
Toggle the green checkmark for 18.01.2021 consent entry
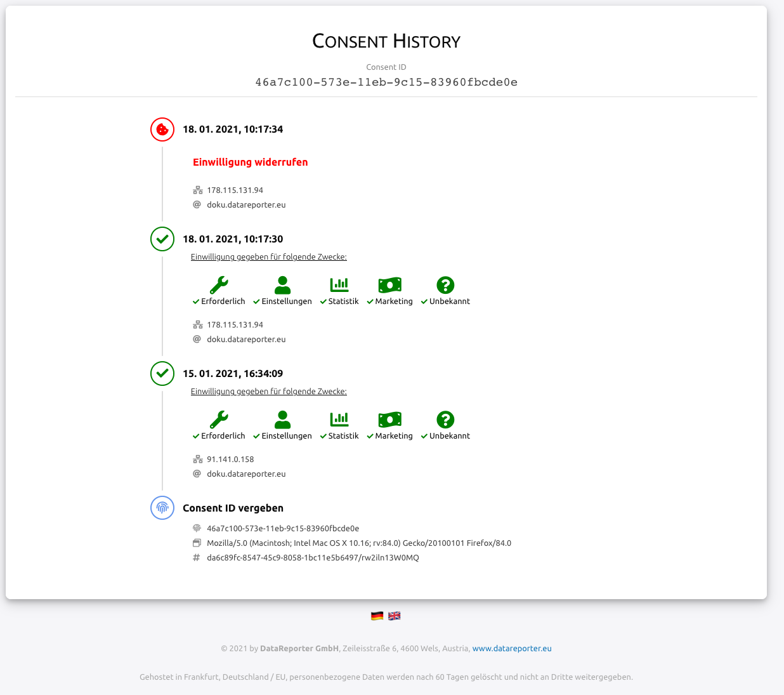coord(162,239)
